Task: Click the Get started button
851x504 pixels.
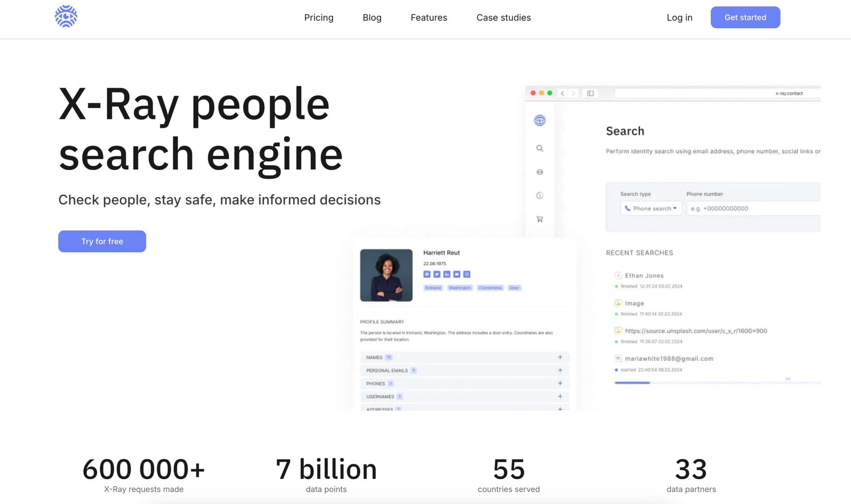Action: click(x=745, y=18)
